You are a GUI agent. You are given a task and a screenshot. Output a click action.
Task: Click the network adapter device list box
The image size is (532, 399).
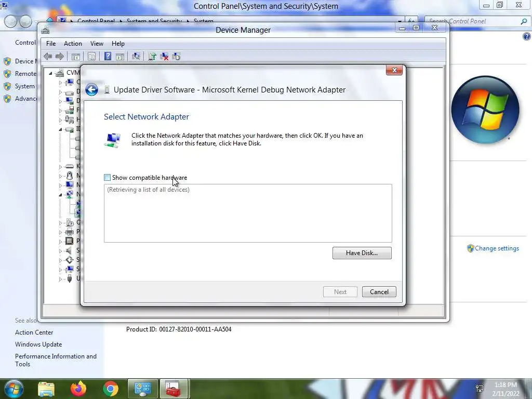click(248, 213)
